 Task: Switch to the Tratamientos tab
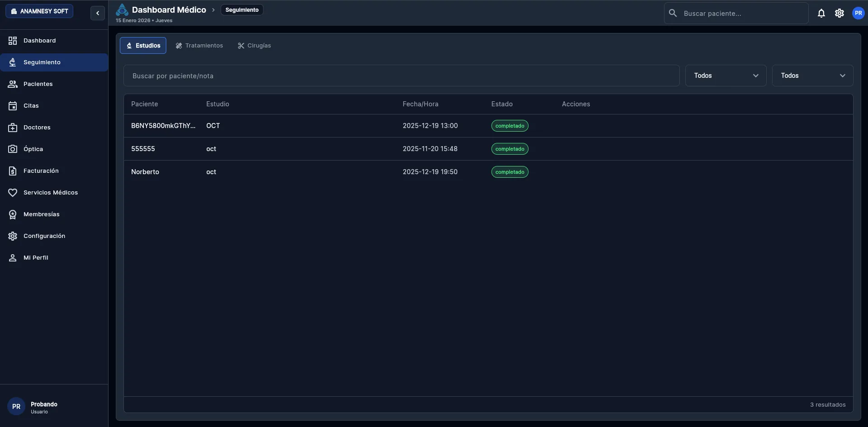click(x=199, y=46)
